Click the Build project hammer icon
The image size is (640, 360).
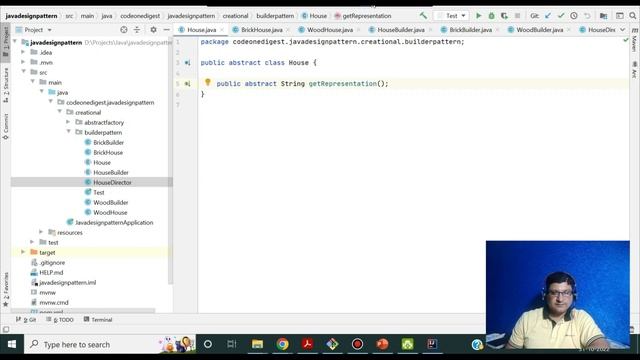[x=423, y=16]
